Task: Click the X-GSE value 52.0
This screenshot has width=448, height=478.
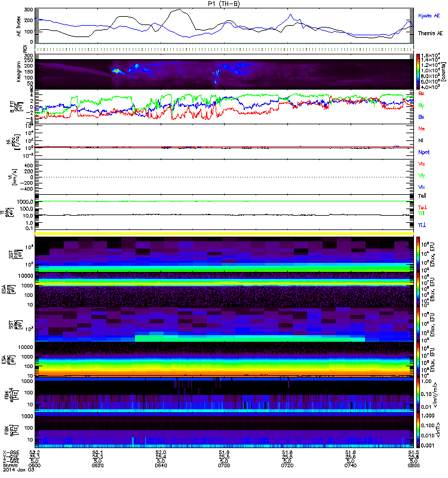Action: coord(161,452)
